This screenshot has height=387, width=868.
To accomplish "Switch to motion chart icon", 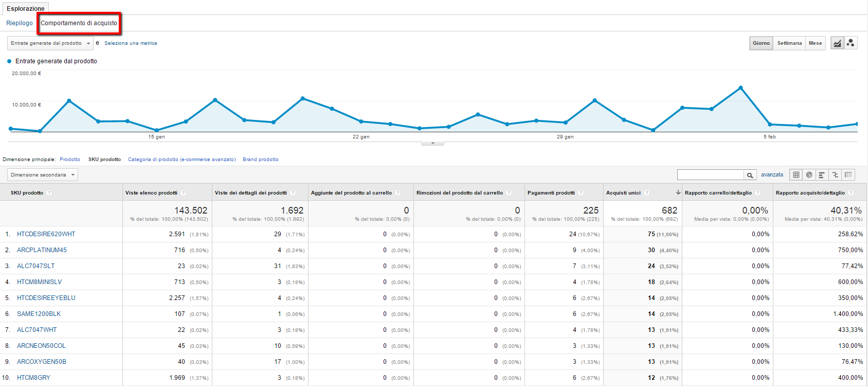I will click(x=851, y=43).
